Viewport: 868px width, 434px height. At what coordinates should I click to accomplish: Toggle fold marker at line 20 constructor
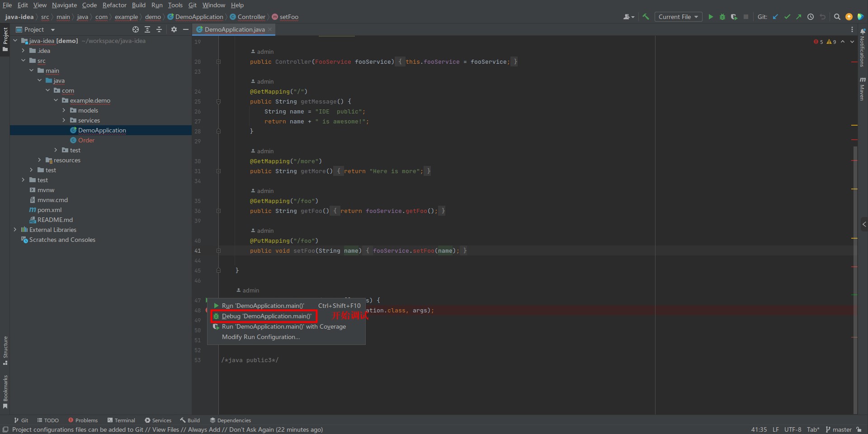(x=218, y=62)
